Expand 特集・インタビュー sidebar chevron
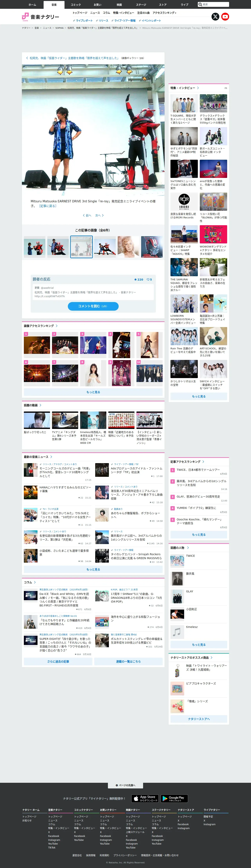 tap(198, 88)
